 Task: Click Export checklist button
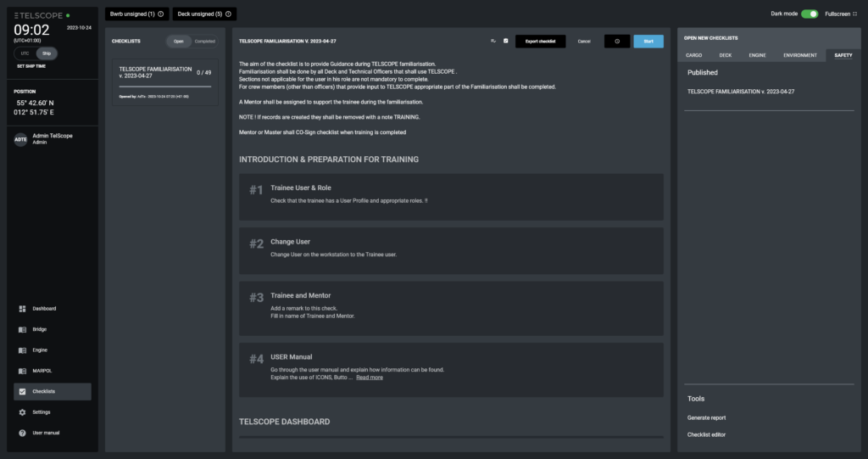pyautogui.click(x=539, y=41)
